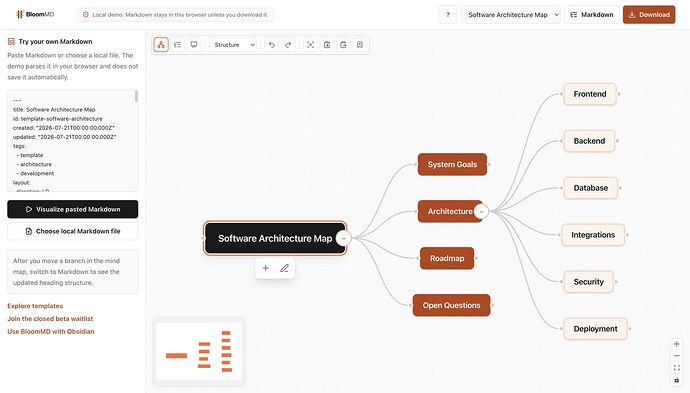Zoom in with the canvas plus control

tap(677, 344)
